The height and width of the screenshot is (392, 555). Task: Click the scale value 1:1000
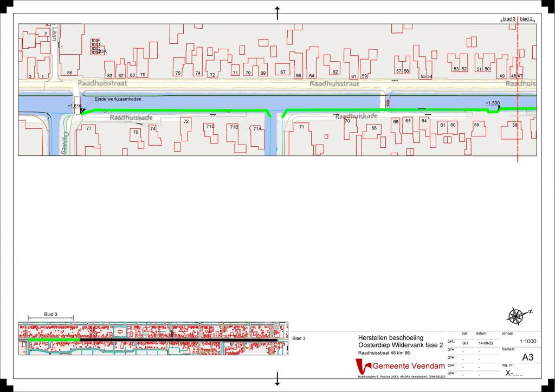click(x=528, y=342)
